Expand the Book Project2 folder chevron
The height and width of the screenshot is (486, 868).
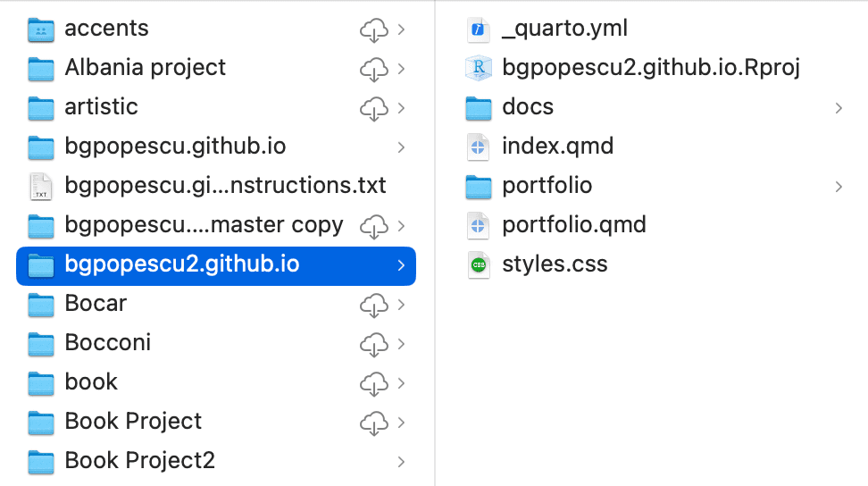[401, 462]
